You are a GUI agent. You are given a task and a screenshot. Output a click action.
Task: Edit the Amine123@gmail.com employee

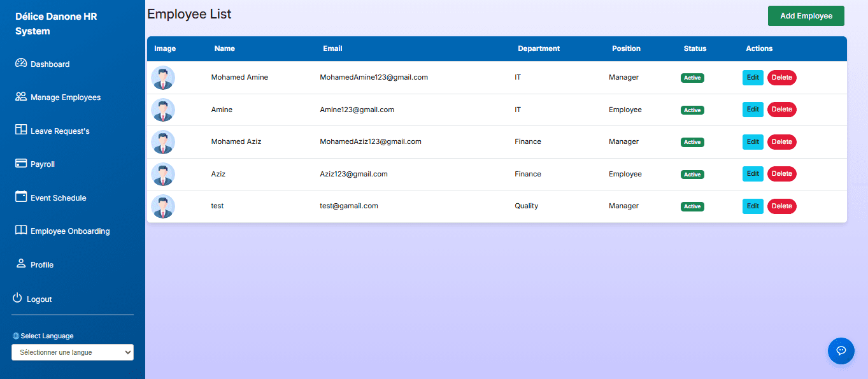(753, 110)
